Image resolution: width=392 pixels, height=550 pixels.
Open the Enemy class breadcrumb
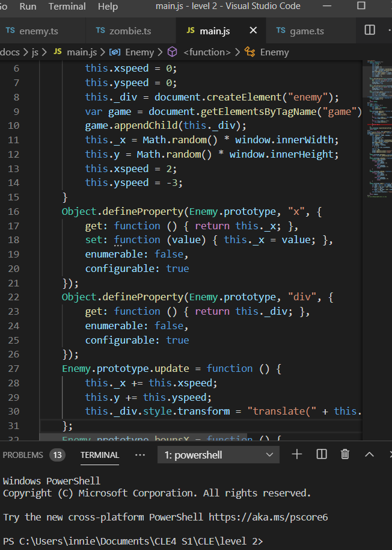(x=274, y=52)
